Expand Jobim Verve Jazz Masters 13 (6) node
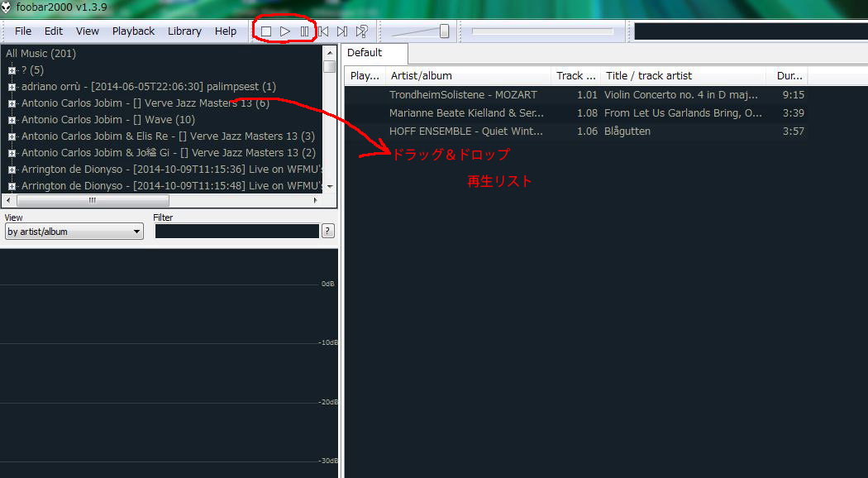 12,103
